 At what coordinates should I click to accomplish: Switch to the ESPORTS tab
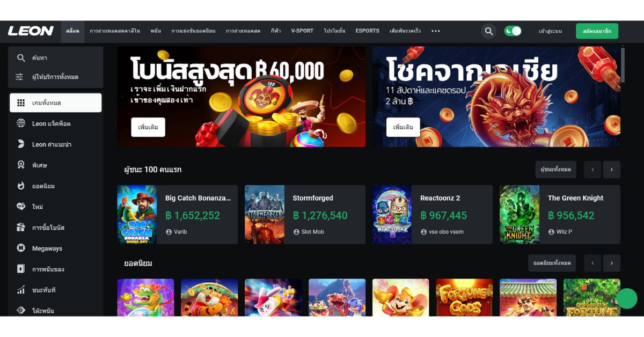pyautogui.click(x=367, y=31)
